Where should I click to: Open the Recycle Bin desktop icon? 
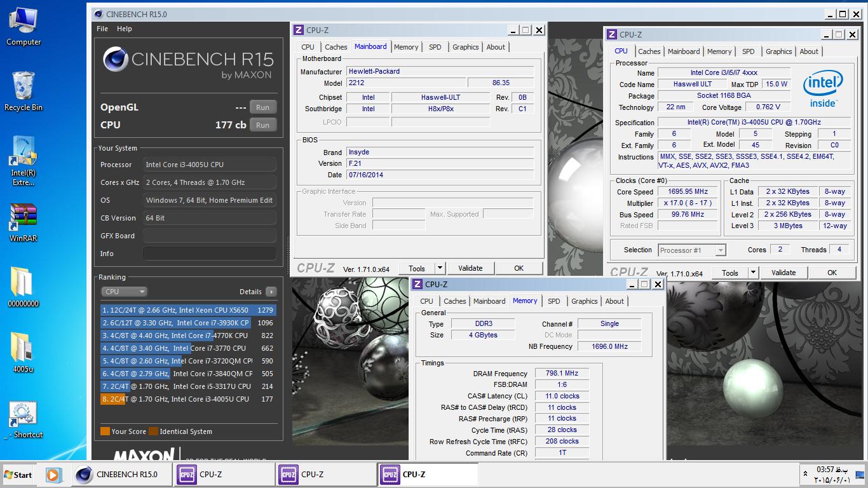pyautogui.click(x=24, y=91)
